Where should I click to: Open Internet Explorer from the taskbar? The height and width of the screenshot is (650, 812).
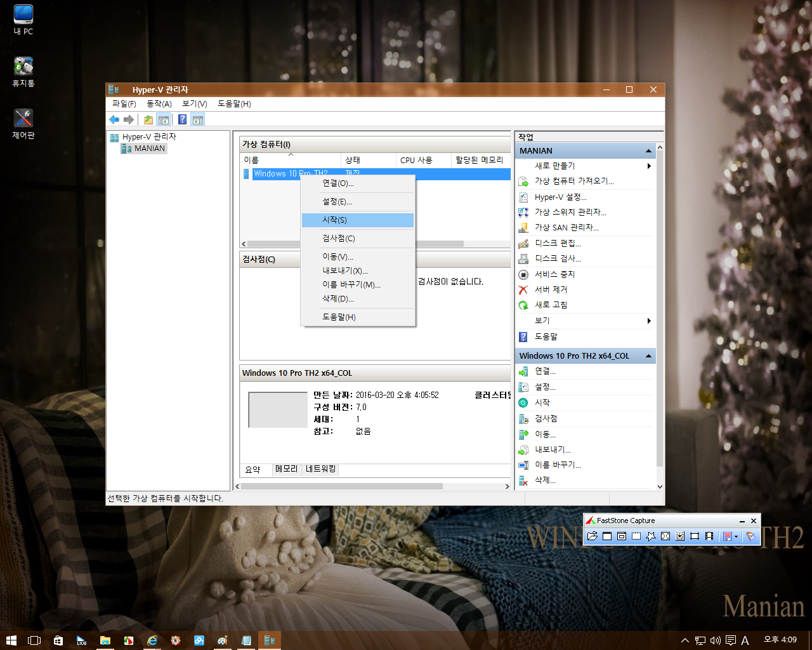tap(152, 640)
